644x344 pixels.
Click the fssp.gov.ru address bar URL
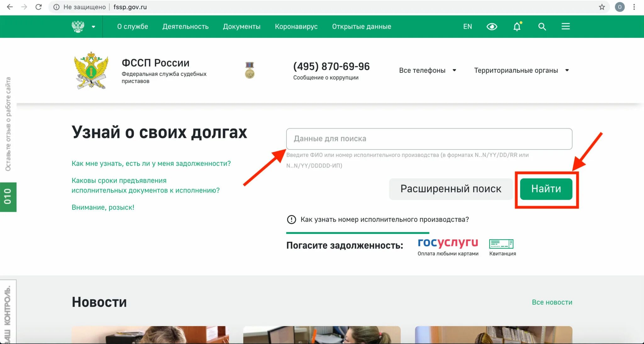[130, 7]
